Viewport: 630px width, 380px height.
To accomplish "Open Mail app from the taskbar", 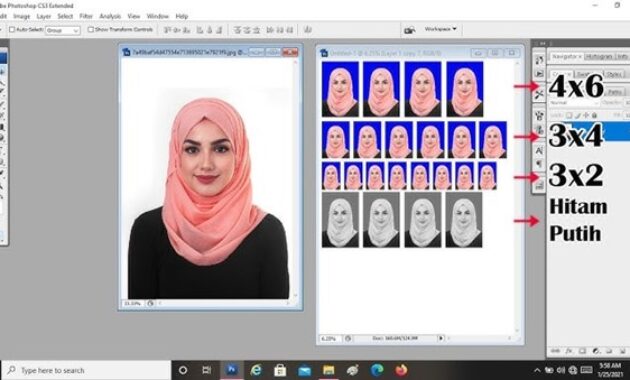I will [x=304, y=370].
